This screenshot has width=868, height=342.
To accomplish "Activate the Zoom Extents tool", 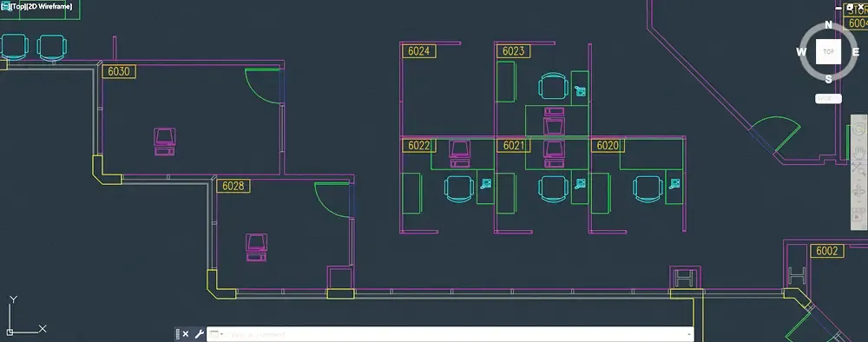I will (x=859, y=168).
